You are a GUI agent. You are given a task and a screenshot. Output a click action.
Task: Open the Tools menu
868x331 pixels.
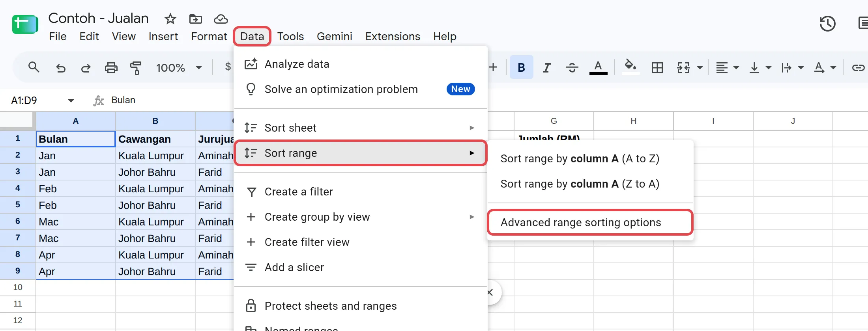coord(290,36)
